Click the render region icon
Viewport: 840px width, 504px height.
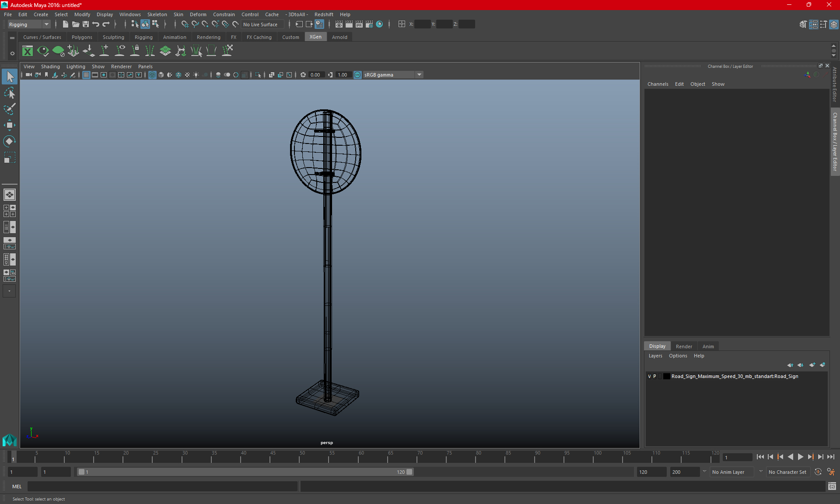(x=258, y=74)
